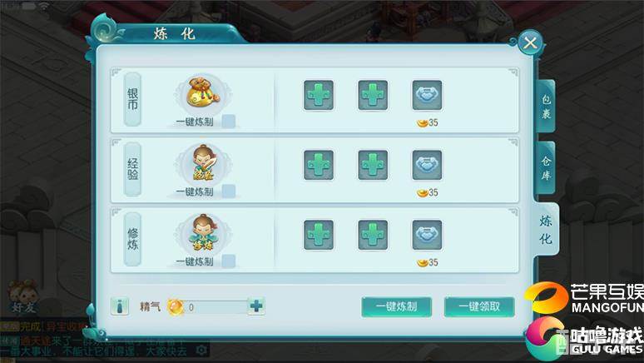644x363 pixels.
Task: Tick the 一键炼制 checkbox in 修炼 row
Action: (229, 261)
